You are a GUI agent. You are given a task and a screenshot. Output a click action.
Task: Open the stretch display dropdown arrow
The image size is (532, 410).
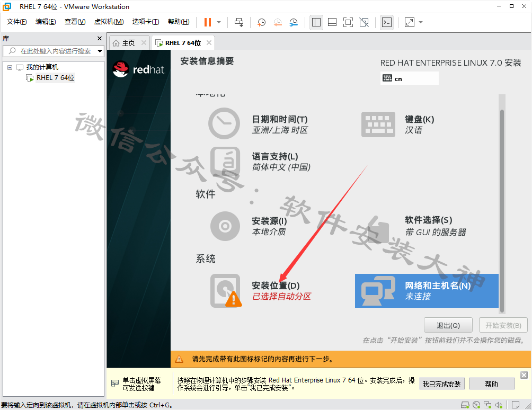click(421, 22)
